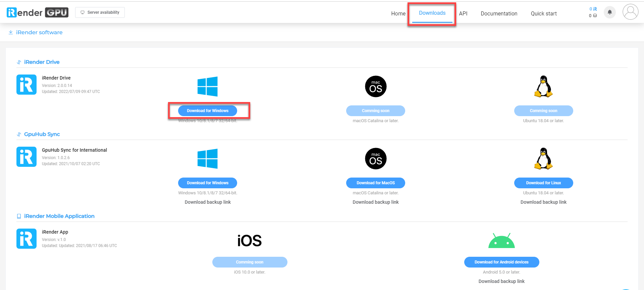
Task: Click the iRender GPU logo
Action: tap(38, 12)
